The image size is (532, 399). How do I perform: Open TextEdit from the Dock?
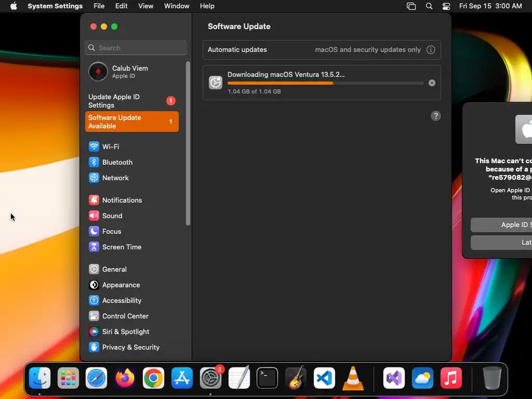[x=239, y=378]
